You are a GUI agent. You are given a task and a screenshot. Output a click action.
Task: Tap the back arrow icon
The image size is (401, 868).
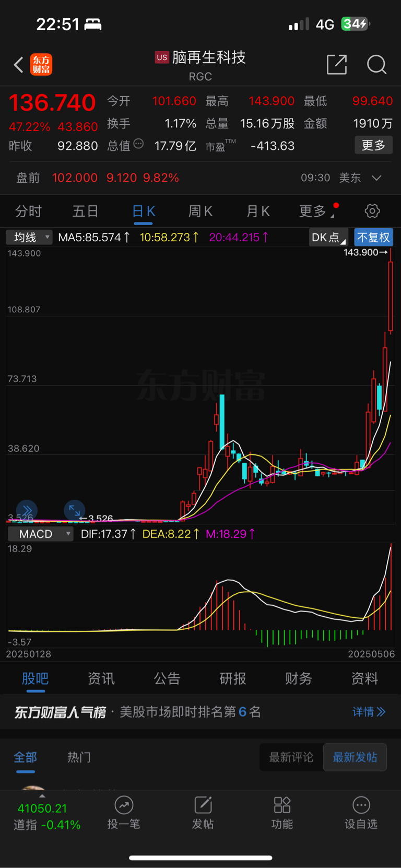pyautogui.click(x=18, y=65)
